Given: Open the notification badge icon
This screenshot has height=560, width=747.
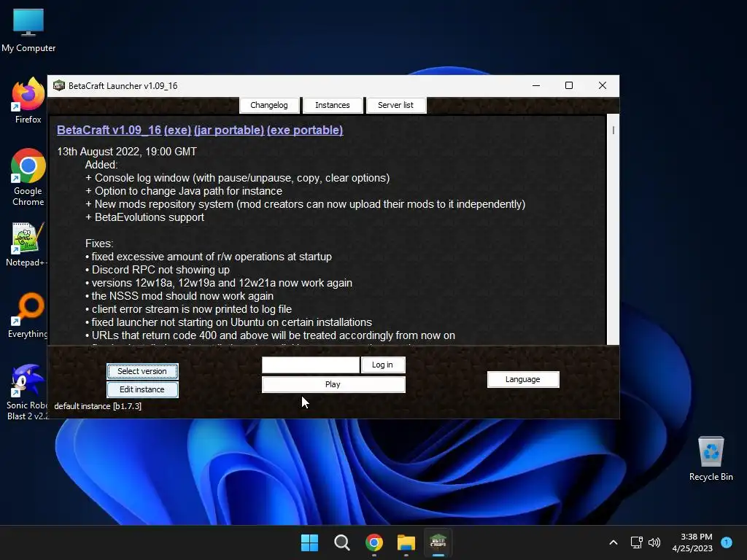Looking at the screenshot, I should 727,542.
